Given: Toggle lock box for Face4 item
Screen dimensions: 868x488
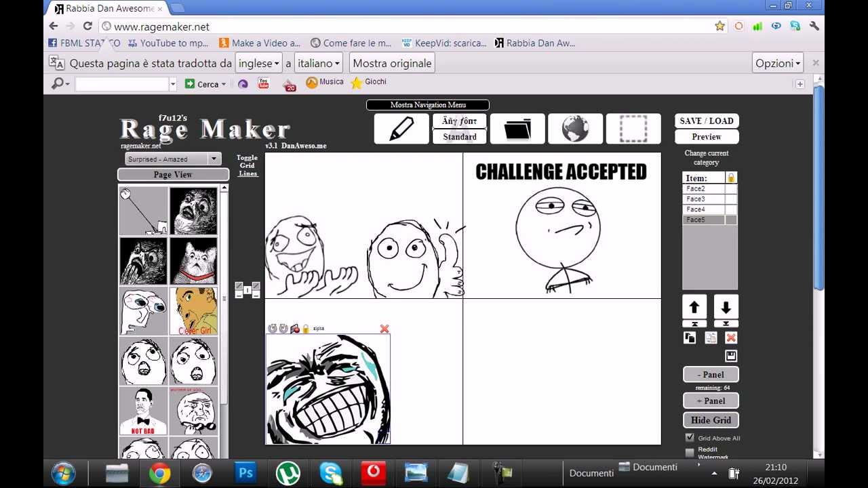Looking at the screenshot, I should point(731,209).
